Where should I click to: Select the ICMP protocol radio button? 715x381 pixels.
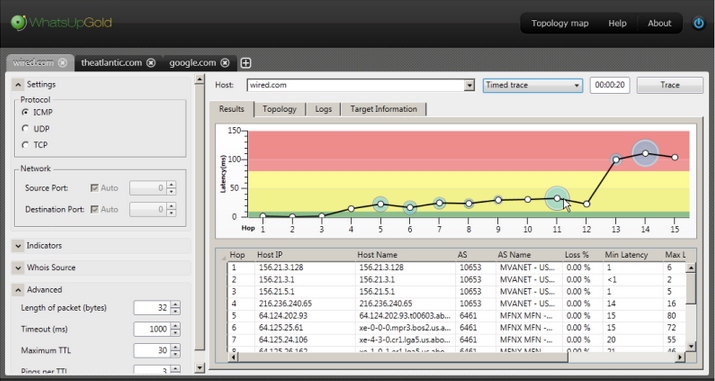[x=26, y=112]
